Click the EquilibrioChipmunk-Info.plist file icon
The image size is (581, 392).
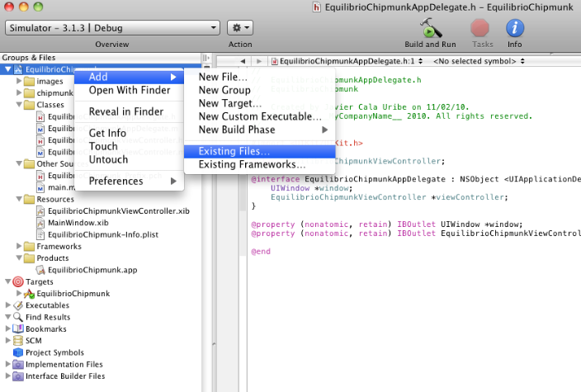[x=40, y=234]
